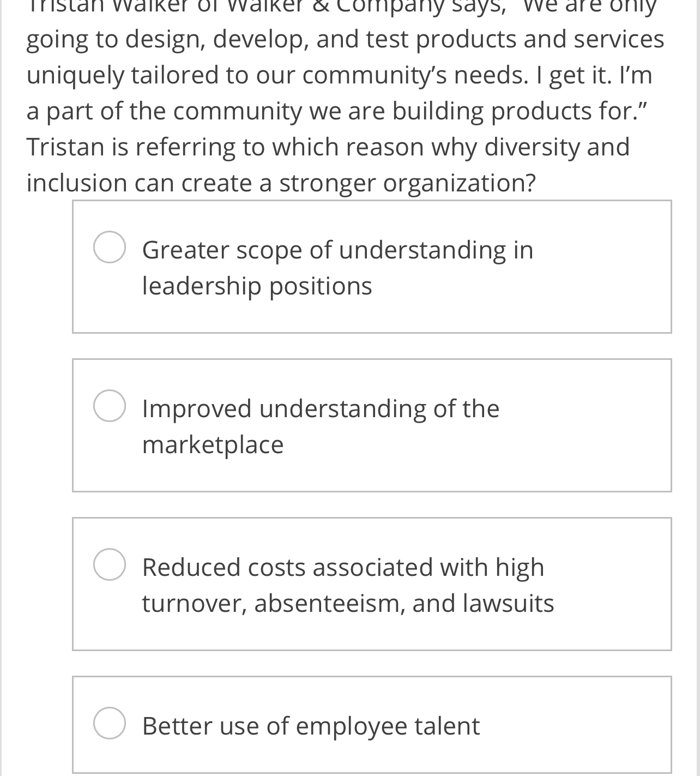The width and height of the screenshot is (700, 776).
Task: Click the word 'marketplace' in second option
Action: 213,444
